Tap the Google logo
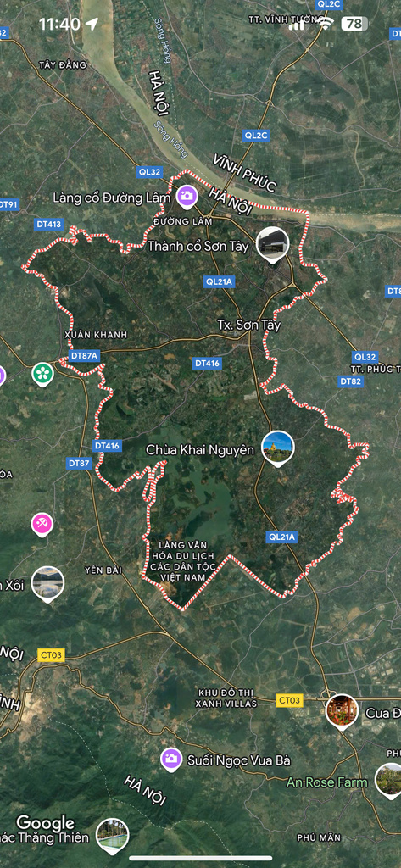 [x=46, y=822]
